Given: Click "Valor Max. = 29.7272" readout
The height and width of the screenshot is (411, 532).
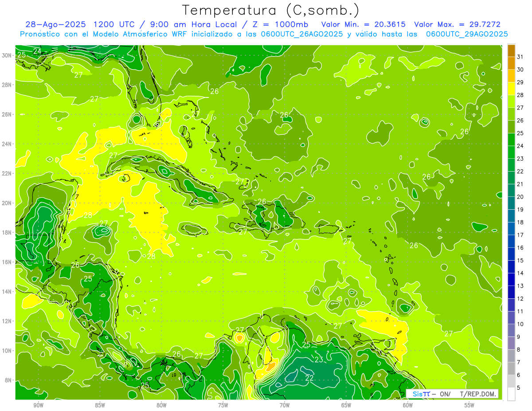Looking at the screenshot, I should 457,24.
